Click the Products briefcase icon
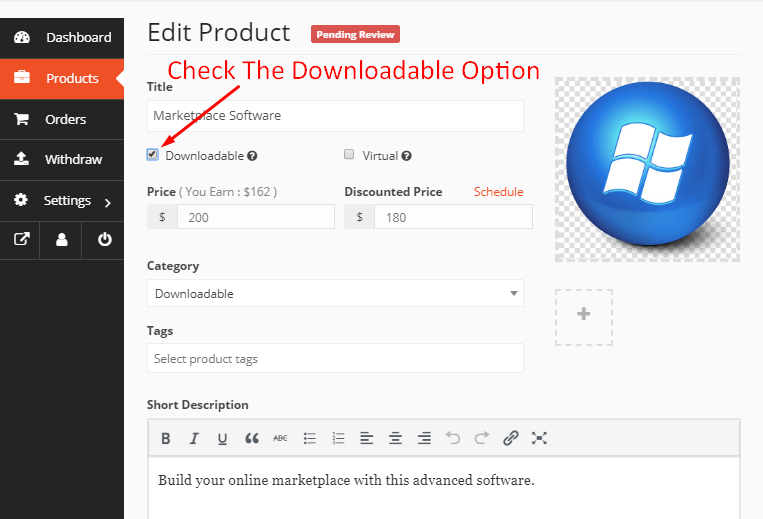763x519 pixels. pyautogui.click(x=22, y=77)
